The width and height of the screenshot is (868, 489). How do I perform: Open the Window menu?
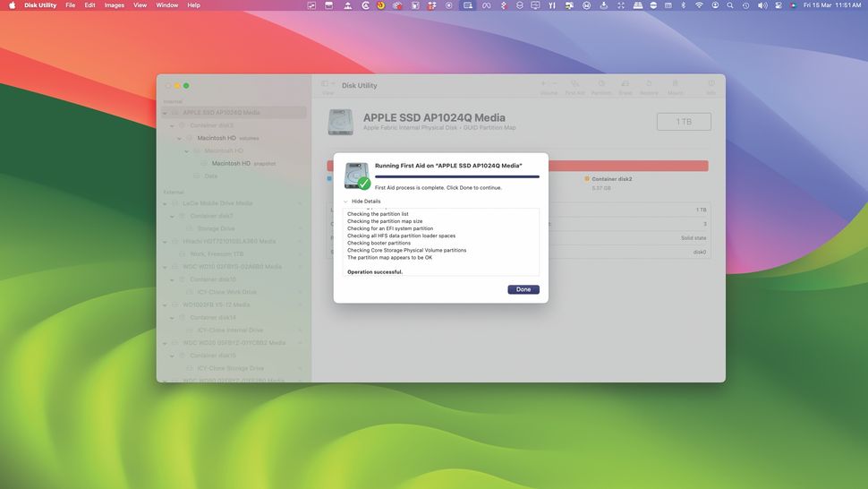pyautogui.click(x=166, y=5)
